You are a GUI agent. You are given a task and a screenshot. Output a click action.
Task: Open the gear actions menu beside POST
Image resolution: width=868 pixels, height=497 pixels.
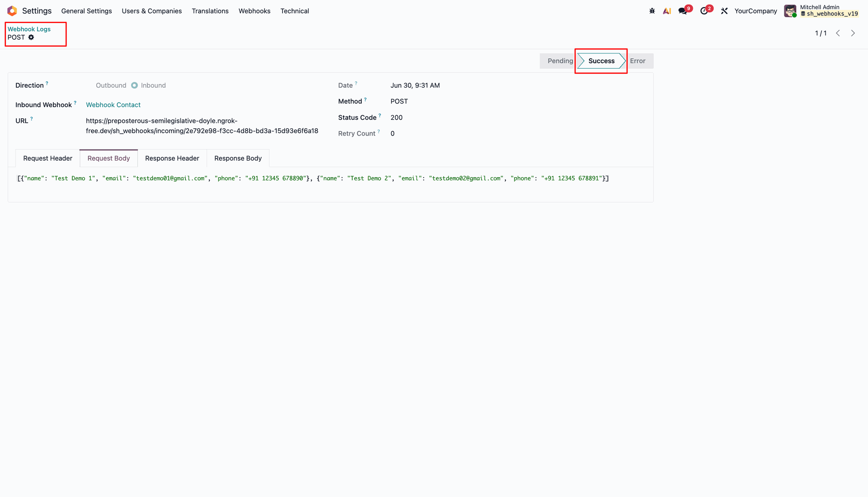(x=31, y=38)
